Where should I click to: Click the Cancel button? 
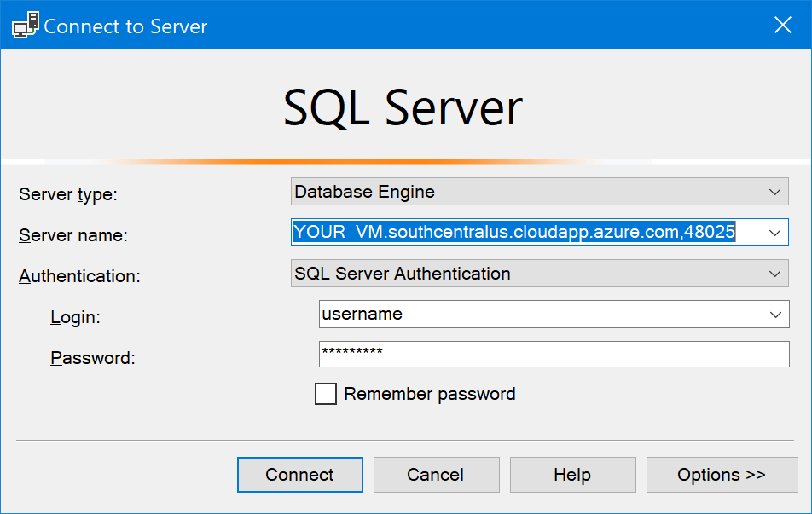[x=436, y=475]
